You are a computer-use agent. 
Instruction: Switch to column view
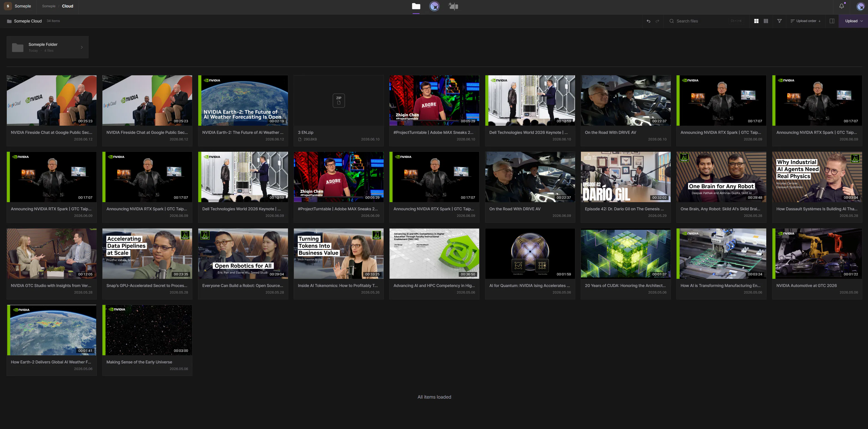coord(766,21)
